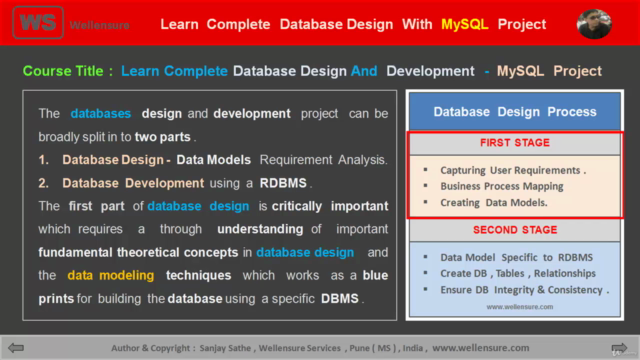Screen dimensions: 640x360
Task: Click 'Create DB , Tables , Relationships' bullet
Action: pyautogui.click(x=518, y=273)
